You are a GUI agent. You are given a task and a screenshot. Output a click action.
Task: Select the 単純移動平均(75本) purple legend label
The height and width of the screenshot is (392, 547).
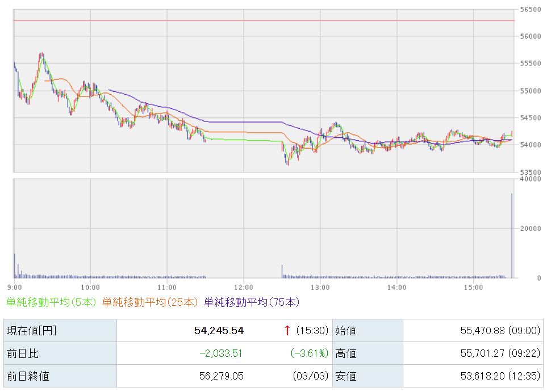coord(251,302)
